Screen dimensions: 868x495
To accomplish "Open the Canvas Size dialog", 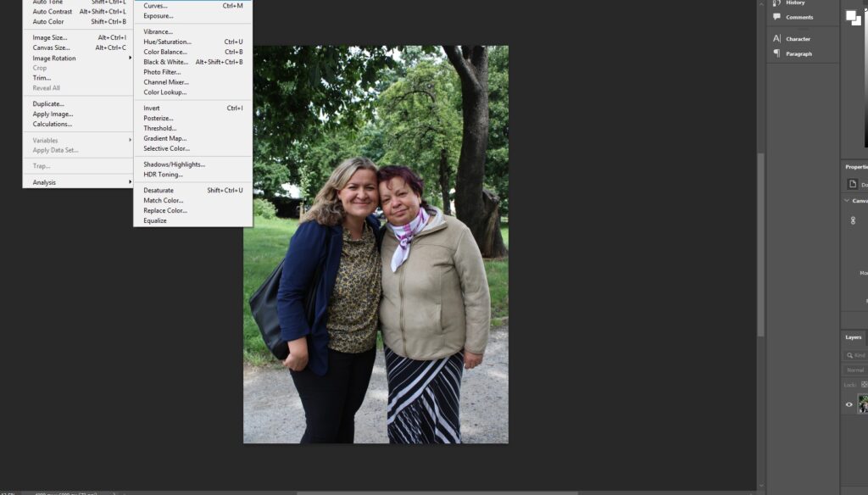I will (77, 47).
